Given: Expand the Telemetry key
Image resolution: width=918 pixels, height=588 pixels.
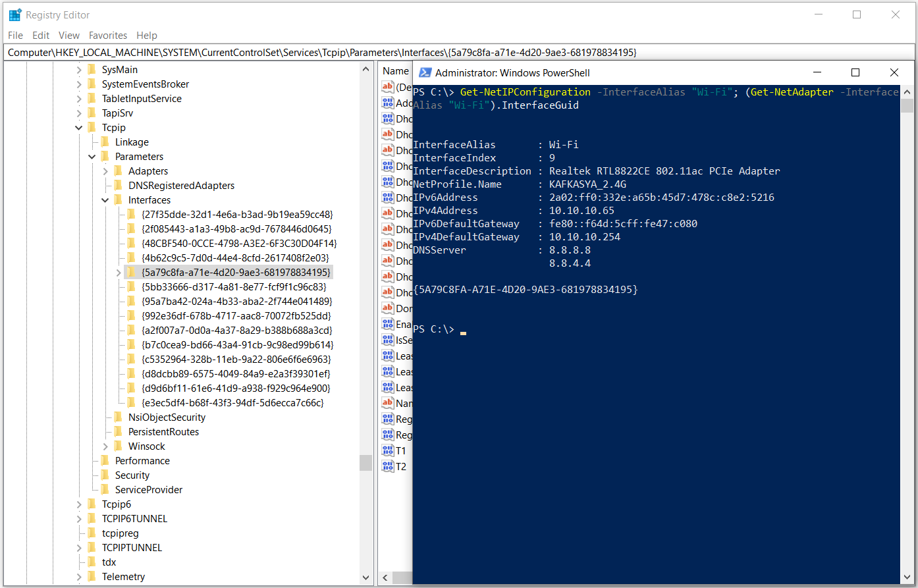Looking at the screenshot, I should pyautogui.click(x=79, y=577).
